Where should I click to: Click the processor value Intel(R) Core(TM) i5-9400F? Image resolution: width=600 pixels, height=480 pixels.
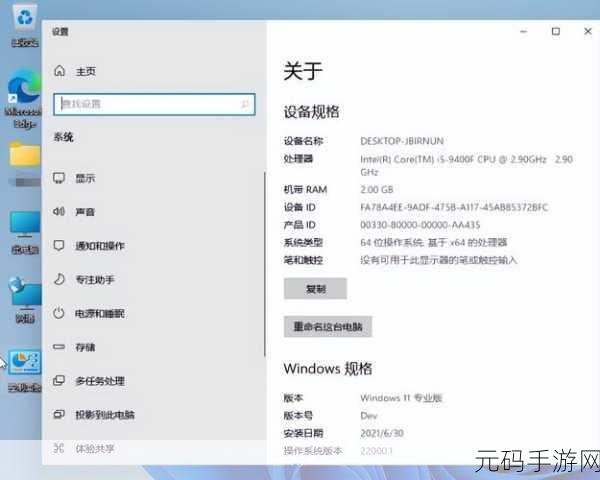[x=466, y=165]
